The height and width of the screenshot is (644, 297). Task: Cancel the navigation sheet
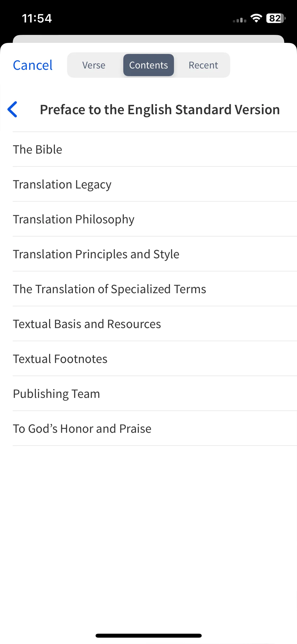[x=33, y=65]
